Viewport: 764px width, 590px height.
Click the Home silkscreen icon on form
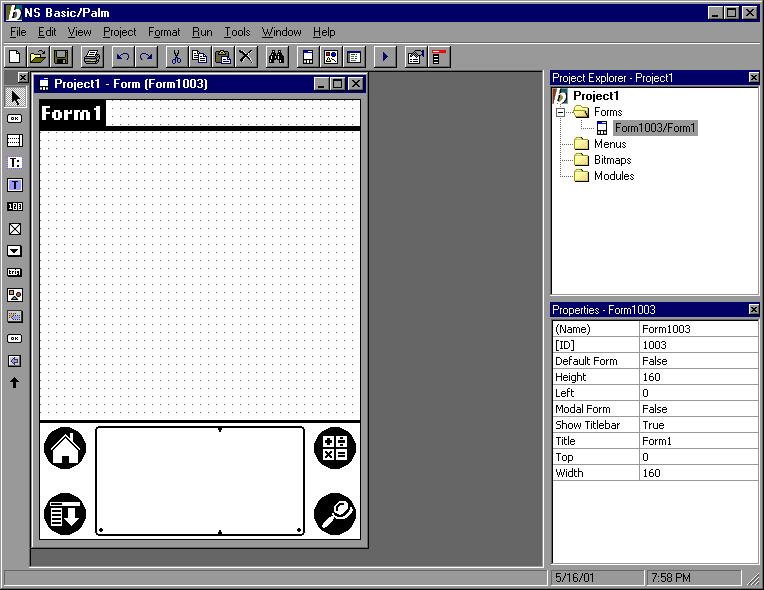pos(65,448)
